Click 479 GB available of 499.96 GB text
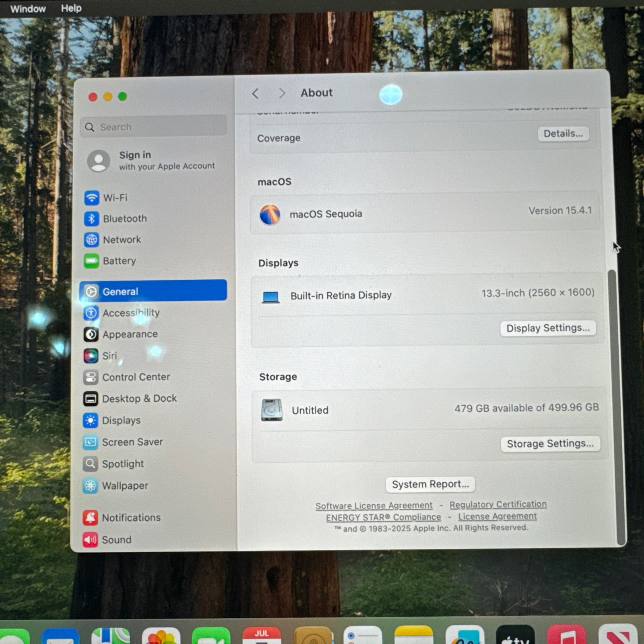Viewport: 644px width, 644px height. tap(526, 408)
